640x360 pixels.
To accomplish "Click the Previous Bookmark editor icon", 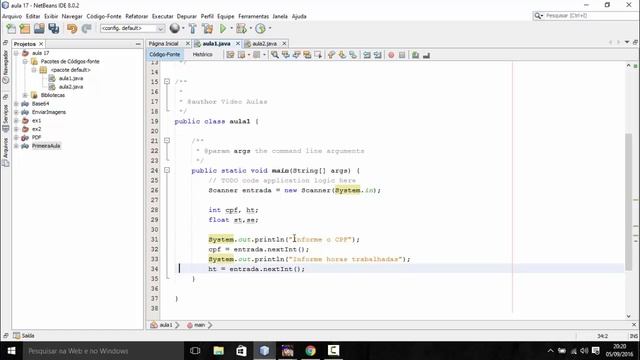I will click(x=331, y=55).
